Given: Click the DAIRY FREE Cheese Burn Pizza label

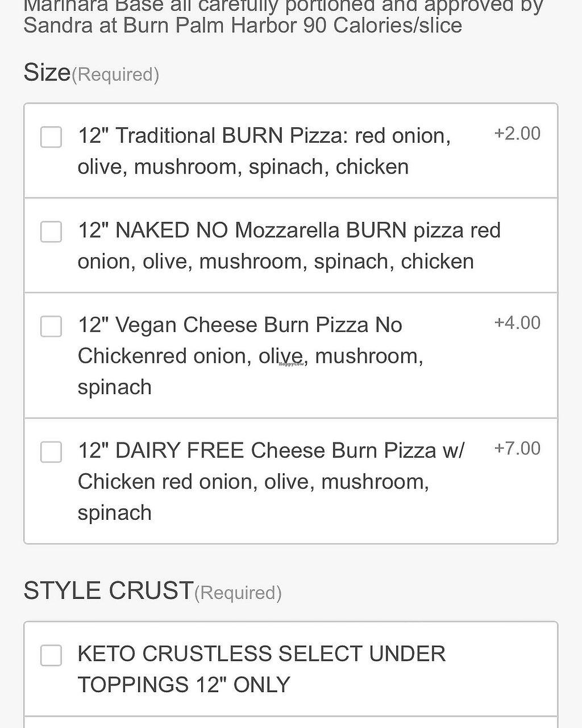Looking at the screenshot, I should pos(271,481).
